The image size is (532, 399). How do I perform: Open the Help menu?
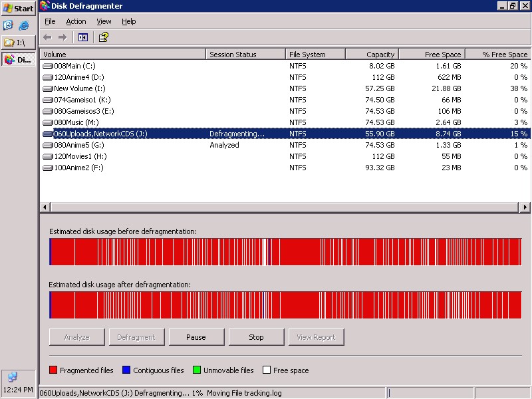(x=128, y=21)
